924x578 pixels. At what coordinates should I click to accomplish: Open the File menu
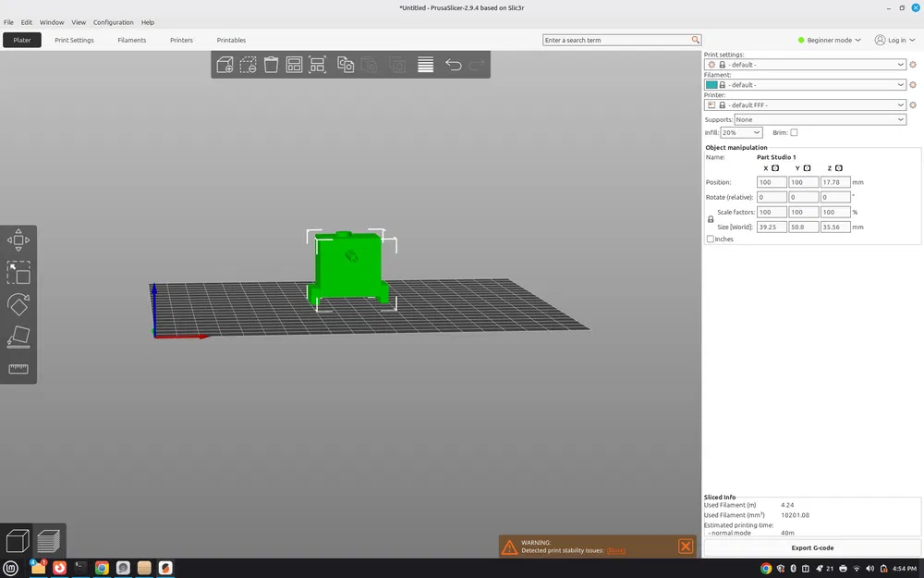coord(9,22)
